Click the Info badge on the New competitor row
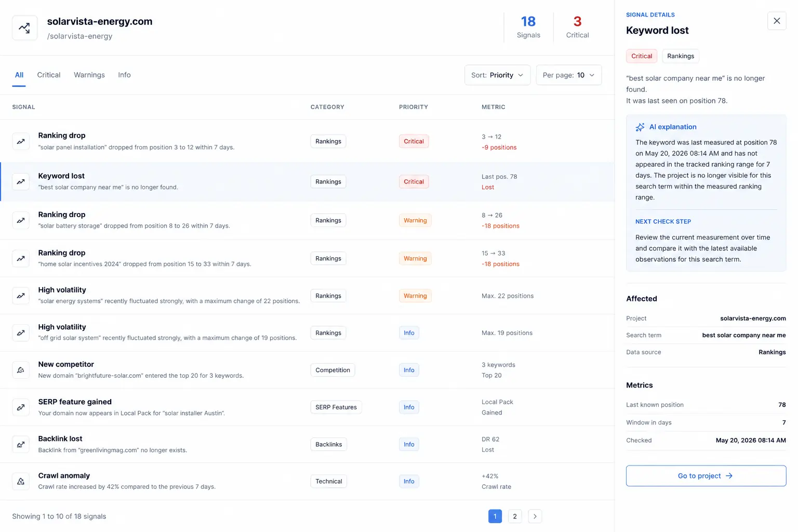798x532 pixels. pyautogui.click(x=409, y=370)
